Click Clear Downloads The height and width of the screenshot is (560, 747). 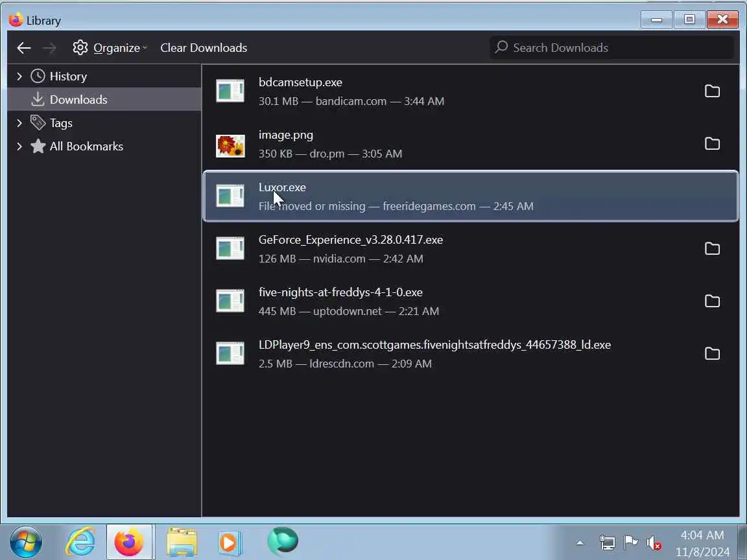[x=204, y=47]
